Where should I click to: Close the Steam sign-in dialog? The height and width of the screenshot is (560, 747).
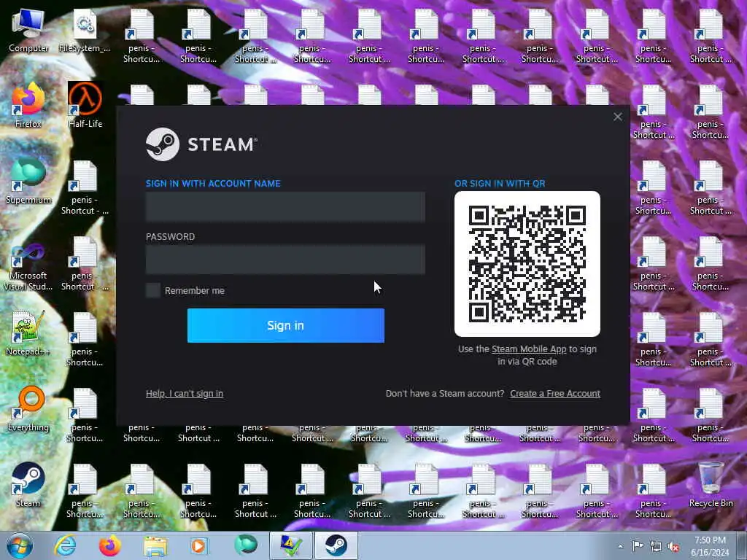pos(617,117)
